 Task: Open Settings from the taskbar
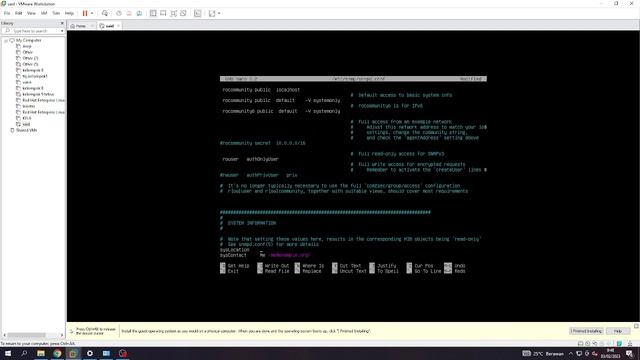point(90,353)
